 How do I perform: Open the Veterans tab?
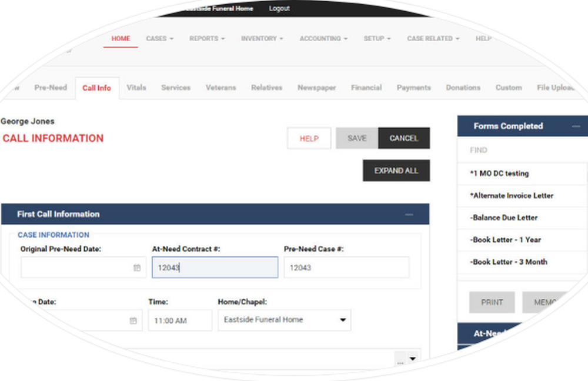tap(221, 88)
